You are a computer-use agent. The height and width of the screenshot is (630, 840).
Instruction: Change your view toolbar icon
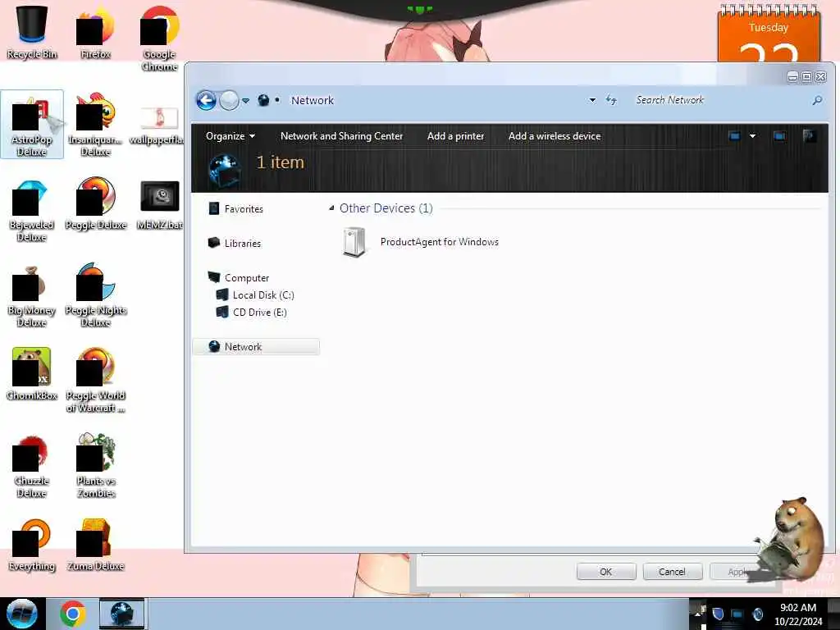click(734, 136)
